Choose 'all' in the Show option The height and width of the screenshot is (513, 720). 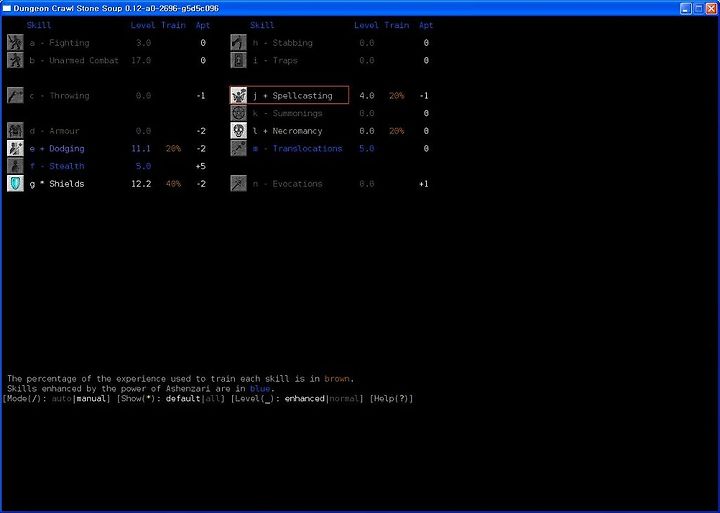(x=212, y=398)
